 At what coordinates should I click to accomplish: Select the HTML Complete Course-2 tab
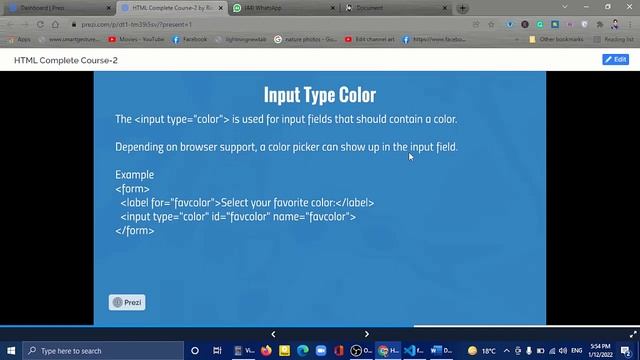pos(171,8)
